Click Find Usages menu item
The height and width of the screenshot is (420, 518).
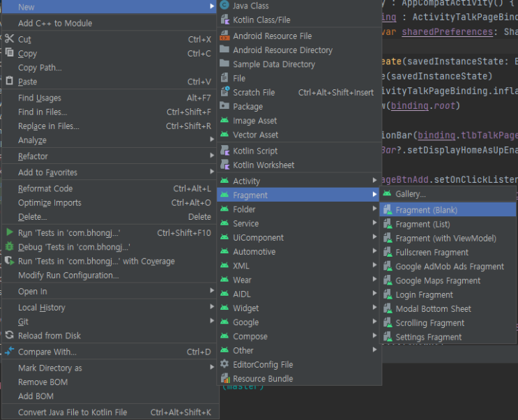point(109,98)
